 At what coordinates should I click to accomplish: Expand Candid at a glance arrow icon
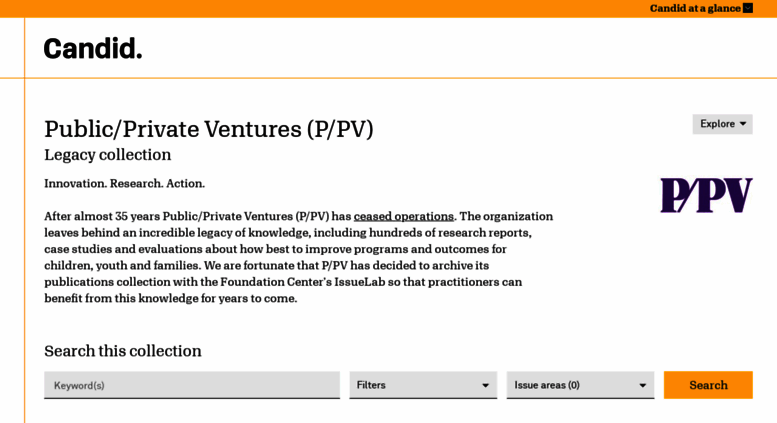click(748, 8)
